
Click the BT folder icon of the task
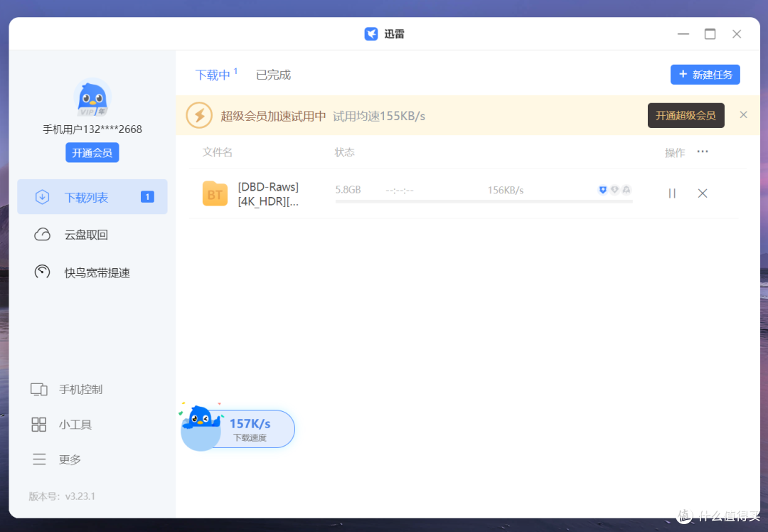[215, 193]
